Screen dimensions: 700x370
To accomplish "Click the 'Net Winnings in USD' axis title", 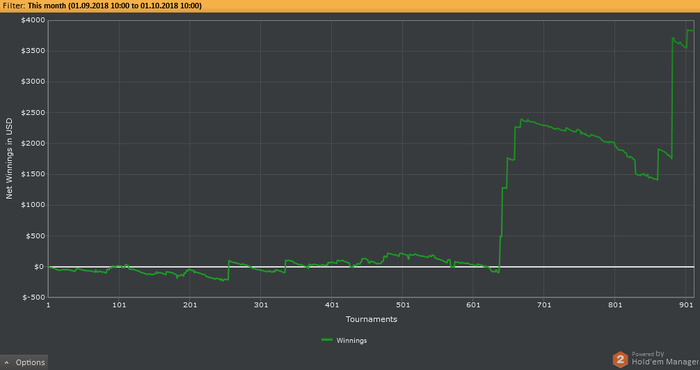I will (9, 158).
